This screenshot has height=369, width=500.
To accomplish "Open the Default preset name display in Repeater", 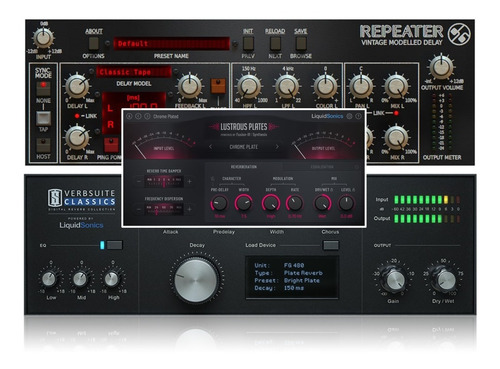I will pyautogui.click(x=171, y=44).
